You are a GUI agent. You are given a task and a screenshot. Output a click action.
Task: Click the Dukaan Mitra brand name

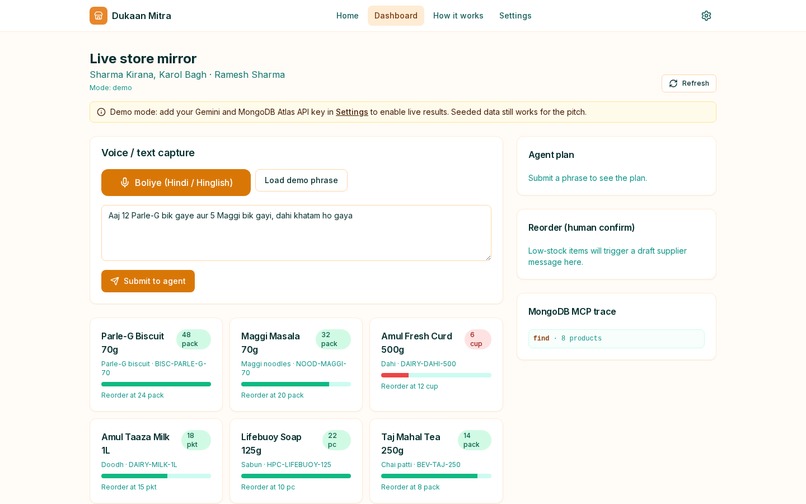click(x=141, y=16)
